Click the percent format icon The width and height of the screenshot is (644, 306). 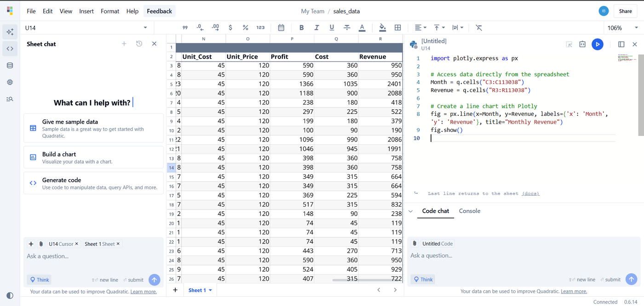pos(245,28)
